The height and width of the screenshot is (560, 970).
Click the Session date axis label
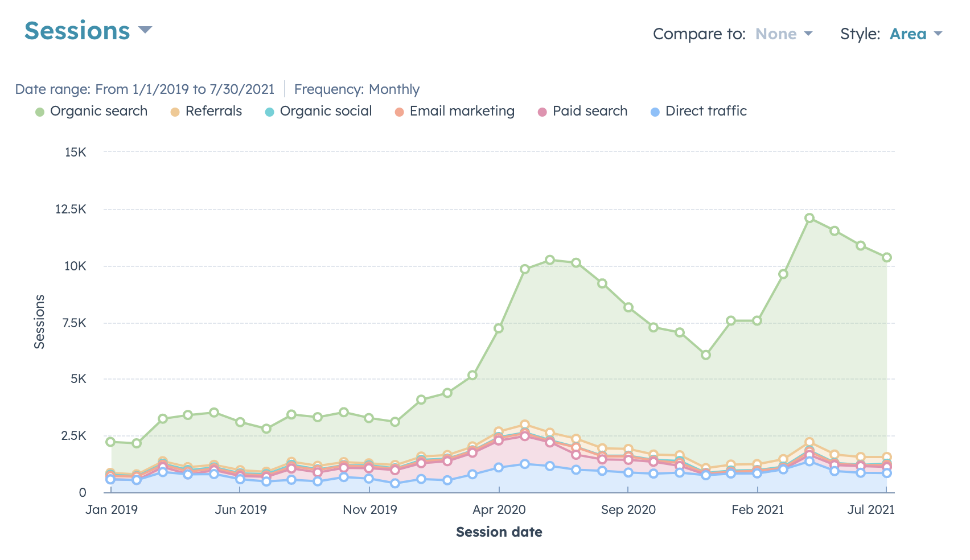coord(499,532)
